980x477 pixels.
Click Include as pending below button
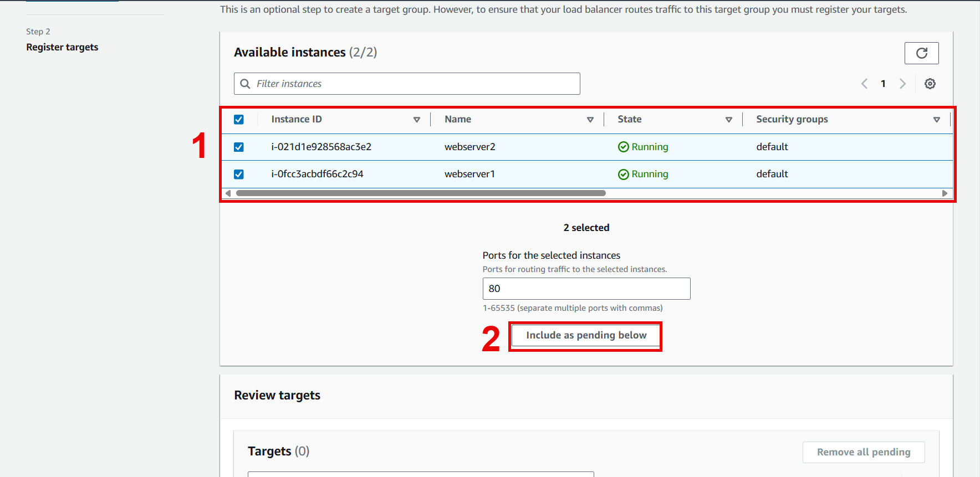(586, 335)
